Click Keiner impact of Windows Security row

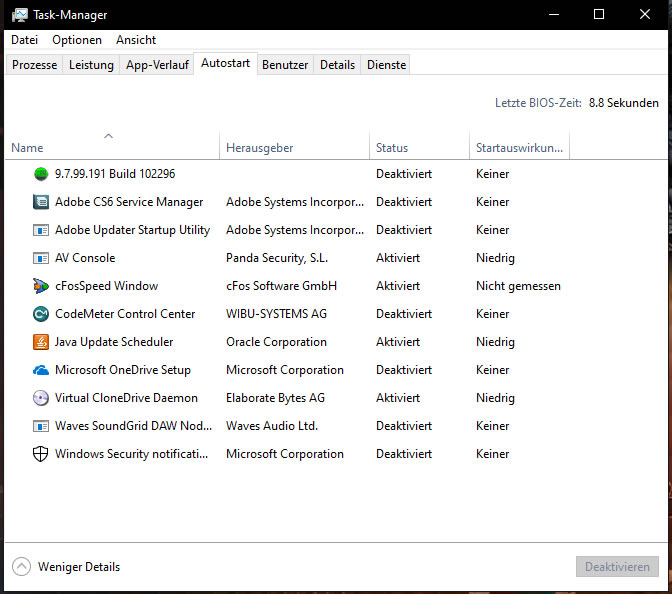pyautogui.click(x=493, y=454)
